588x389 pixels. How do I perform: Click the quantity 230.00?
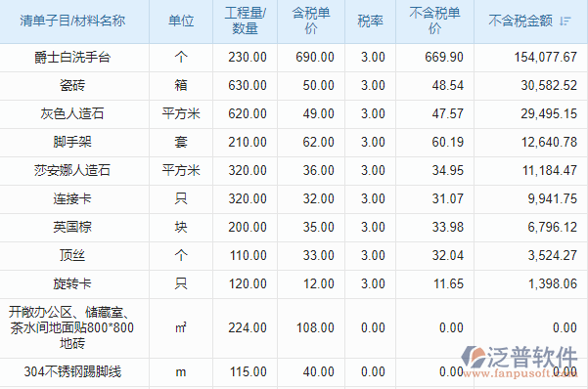coord(248,58)
